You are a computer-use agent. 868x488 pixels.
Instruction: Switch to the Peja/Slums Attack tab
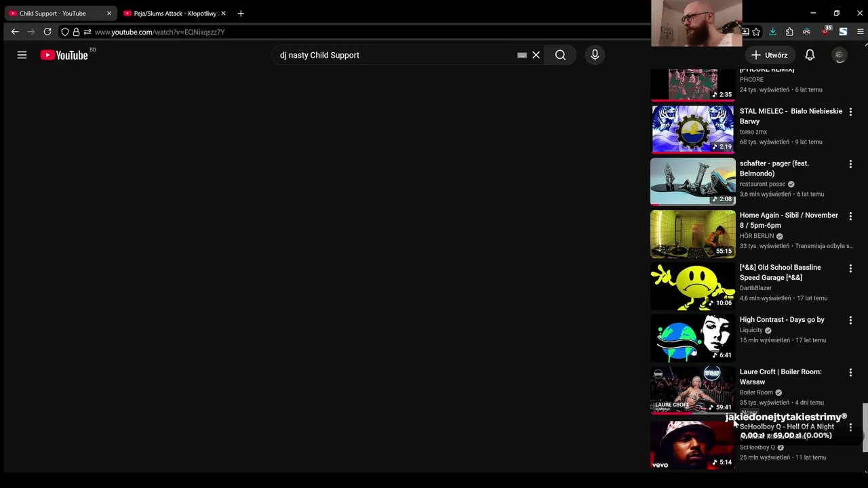click(x=175, y=14)
